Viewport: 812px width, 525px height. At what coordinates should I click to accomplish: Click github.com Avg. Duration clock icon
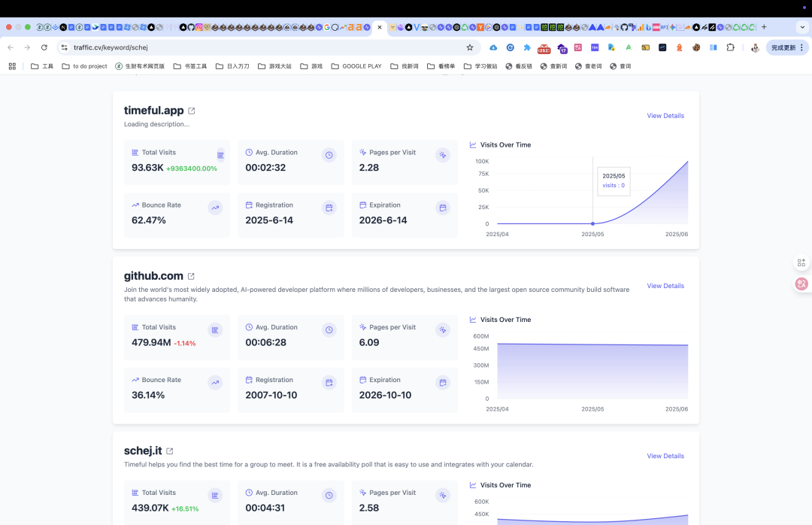pyautogui.click(x=329, y=329)
